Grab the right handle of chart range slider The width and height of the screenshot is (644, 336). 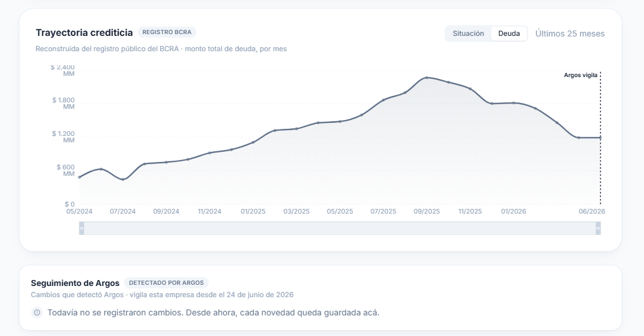(x=598, y=228)
